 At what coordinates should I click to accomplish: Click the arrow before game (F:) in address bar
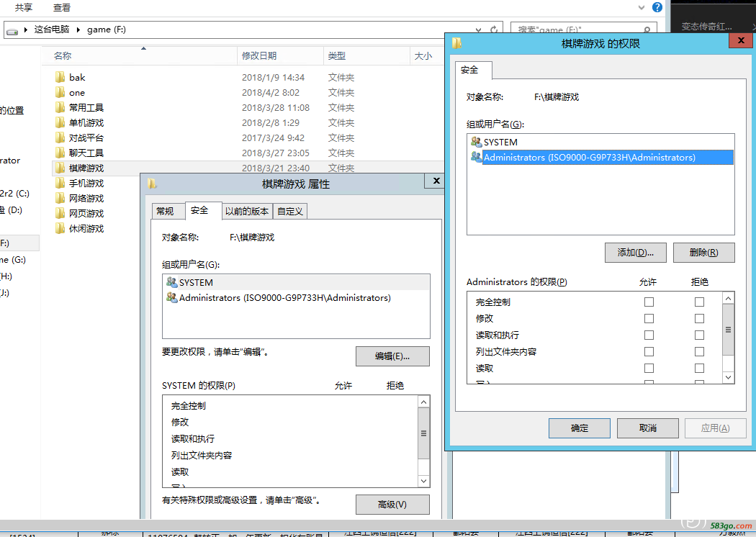78,30
